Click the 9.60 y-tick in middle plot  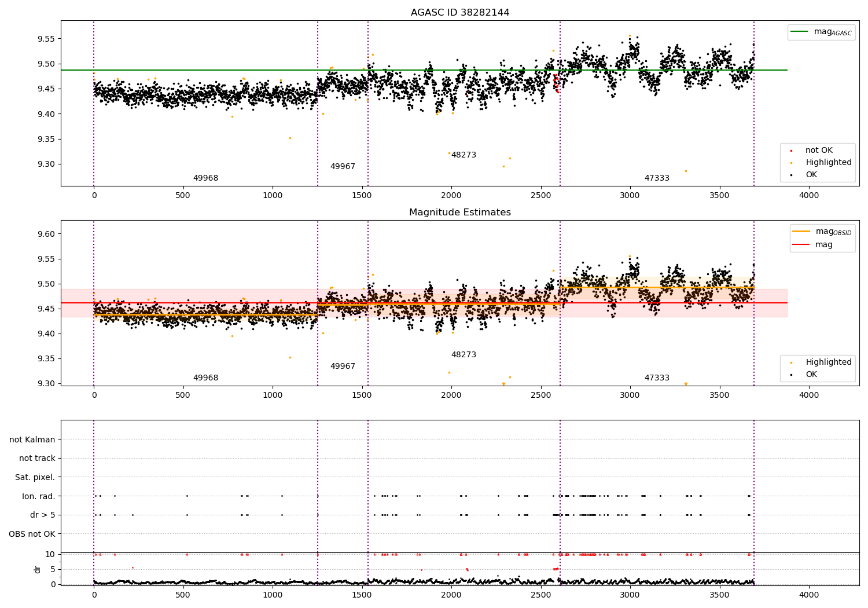(46, 235)
